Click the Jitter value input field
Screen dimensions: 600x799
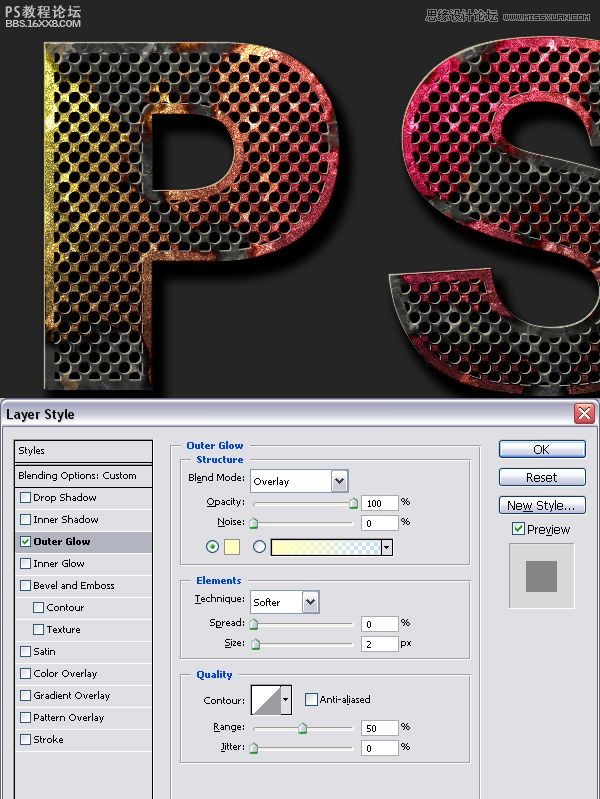[380, 748]
